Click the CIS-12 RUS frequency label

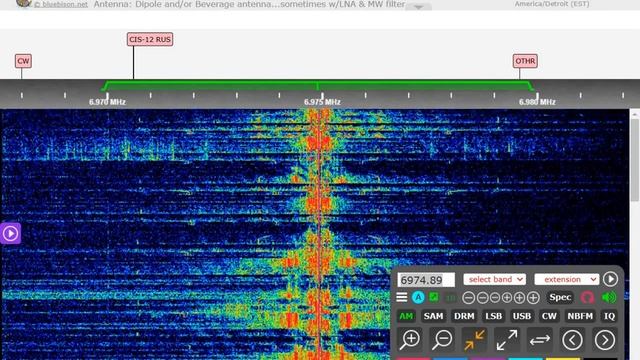(x=150, y=39)
